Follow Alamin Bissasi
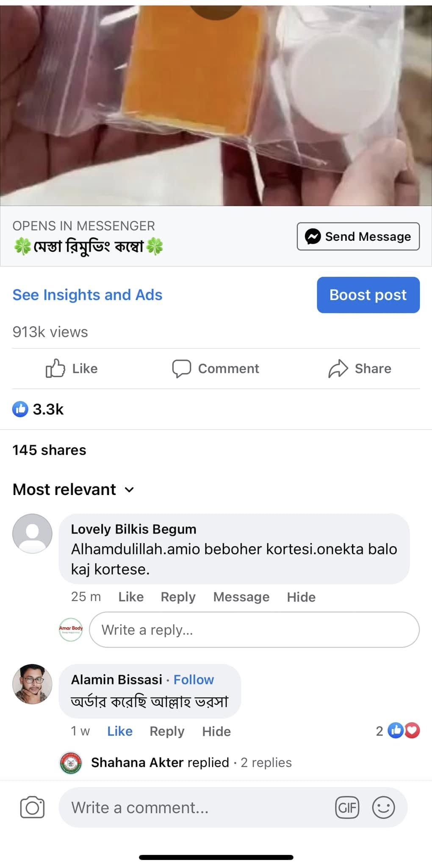 tap(194, 679)
